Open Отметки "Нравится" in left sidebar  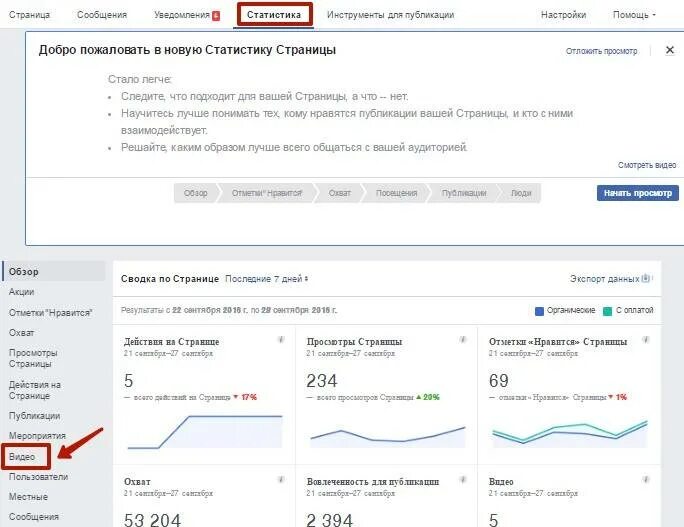coord(51,312)
